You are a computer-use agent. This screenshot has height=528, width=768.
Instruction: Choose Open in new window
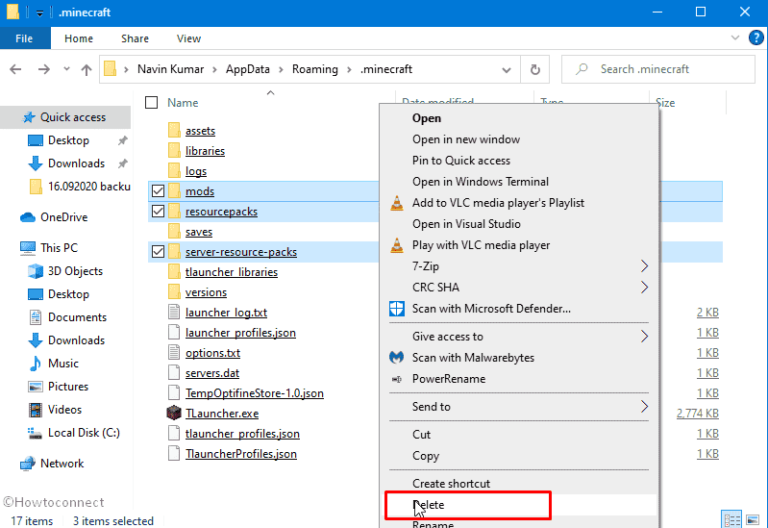click(x=466, y=140)
